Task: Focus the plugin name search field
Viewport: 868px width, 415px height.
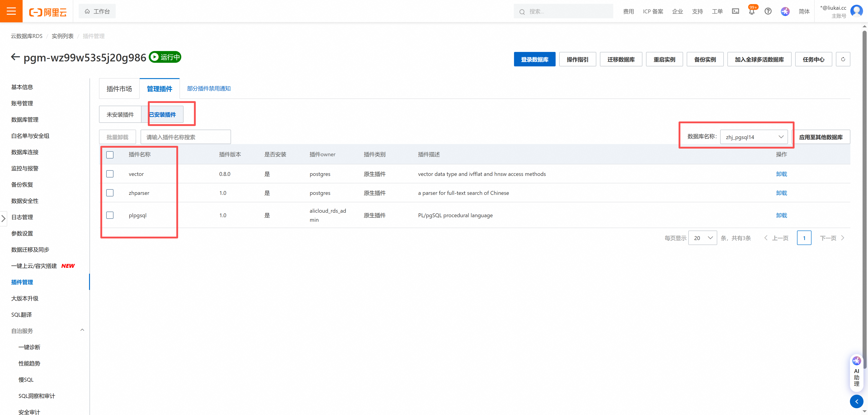Action: [x=185, y=137]
